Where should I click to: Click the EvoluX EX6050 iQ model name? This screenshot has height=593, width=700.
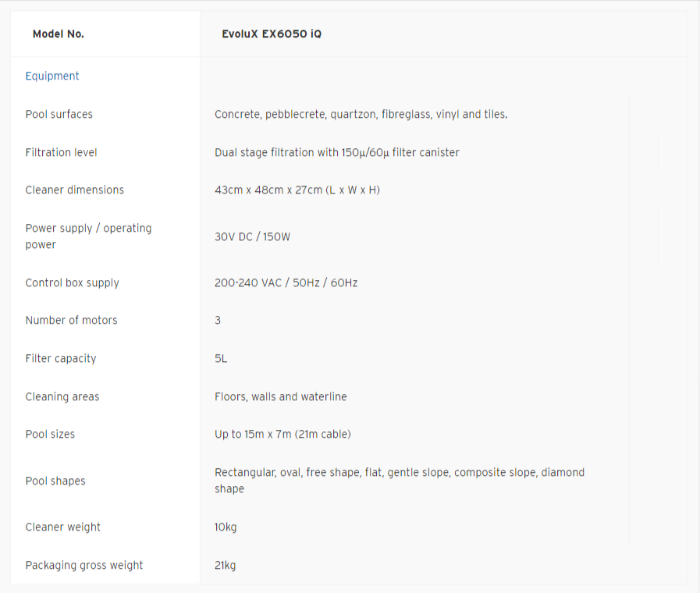pos(272,34)
